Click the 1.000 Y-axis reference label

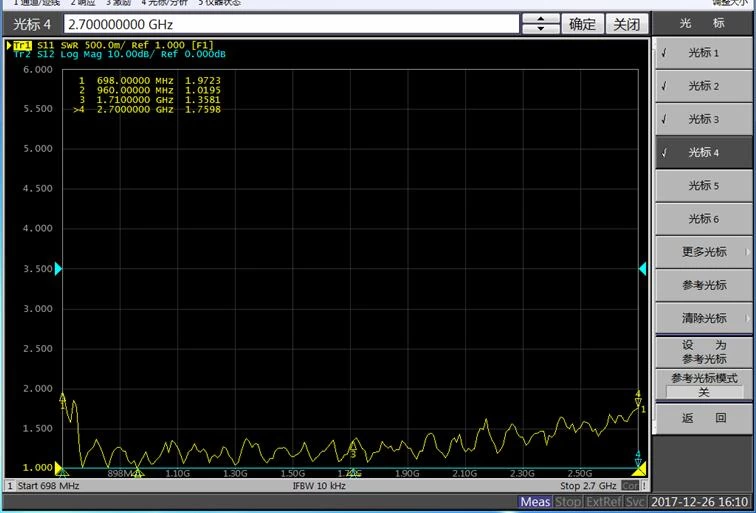click(37, 468)
